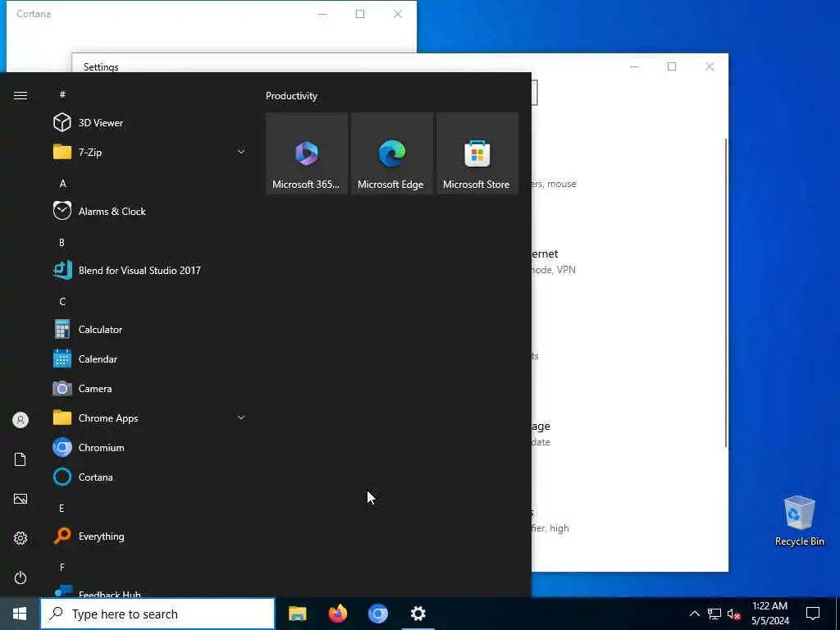Open the Microsoft Store tile
Image resolution: width=840 pixels, height=630 pixels.
(477, 153)
